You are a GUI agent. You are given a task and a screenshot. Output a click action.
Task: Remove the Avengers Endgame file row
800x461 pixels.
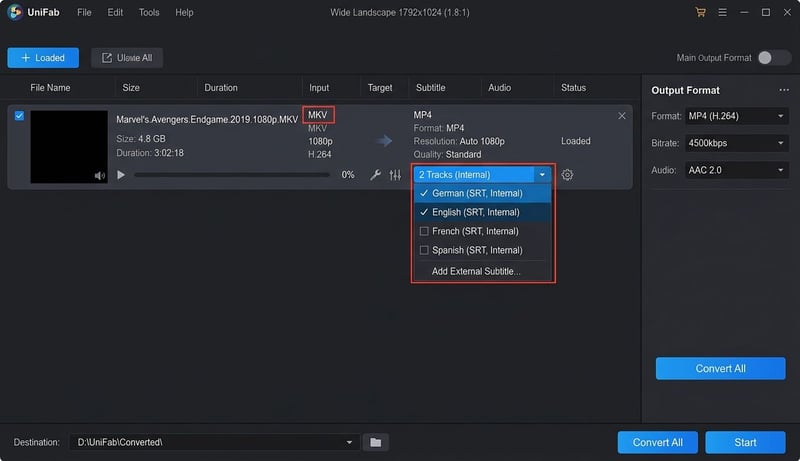621,116
